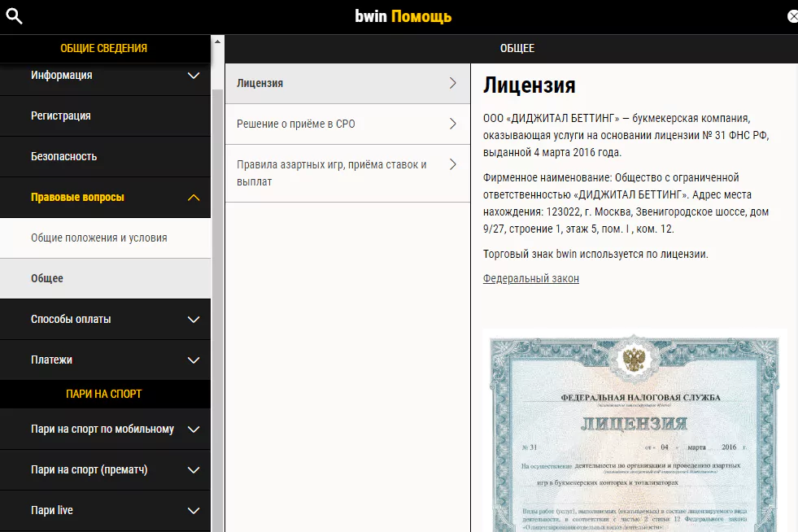The image size is (798, 532).
Task: Open Правила азартных игр topic
Action: pos(347,173)
